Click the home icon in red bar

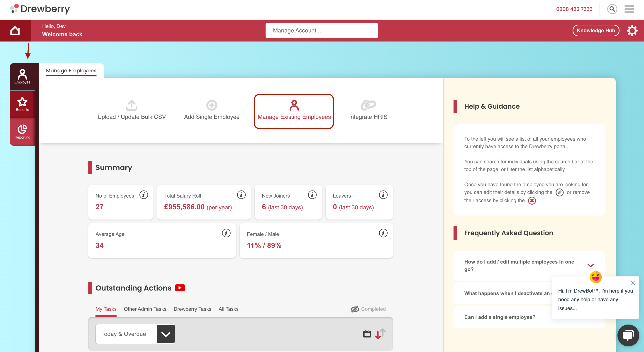[15, 30]
